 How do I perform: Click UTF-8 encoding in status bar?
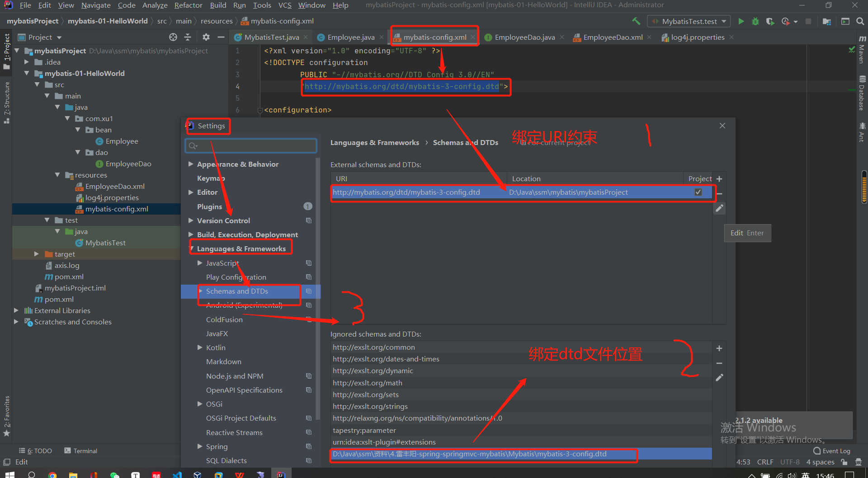(x=790, y=462)
